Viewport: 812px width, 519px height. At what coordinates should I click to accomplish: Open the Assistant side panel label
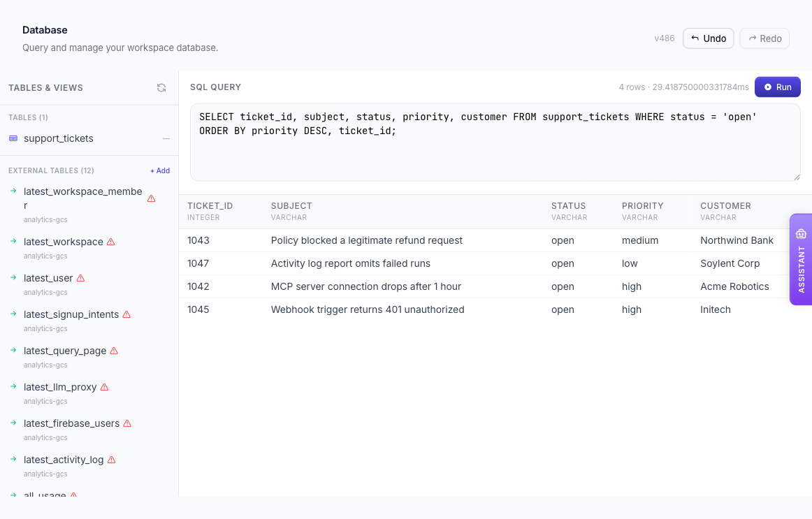point(802,269)
